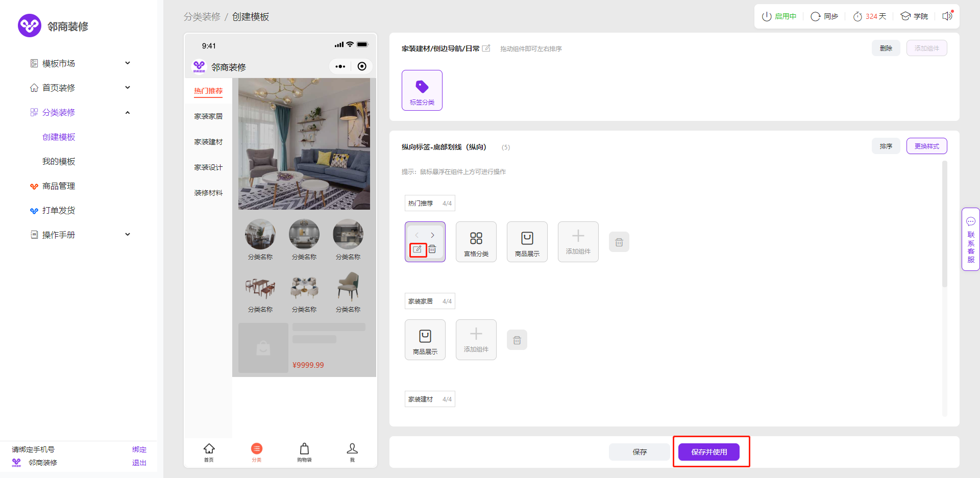Open the 宫格分类 component
The height and width of the screenshot is (478, 980).
pyautogui.click(x=476, y=242)
